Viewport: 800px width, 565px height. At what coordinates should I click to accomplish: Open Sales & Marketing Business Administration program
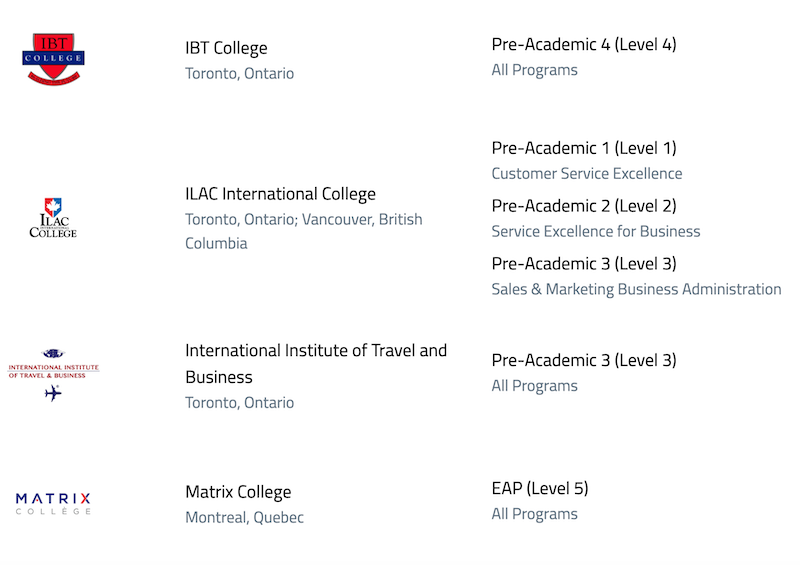pos(636,289)
